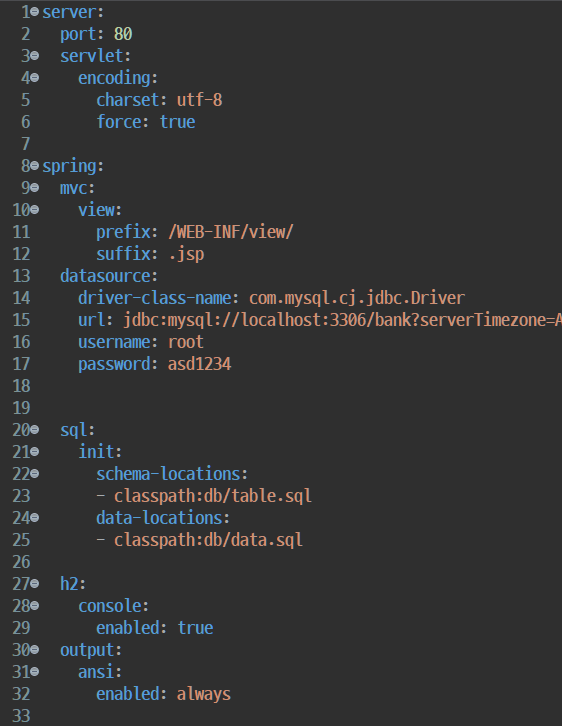This screenshot has width=562, height=726.
Task: Collapse the mvc block fold marker
Action: point(34,188)
